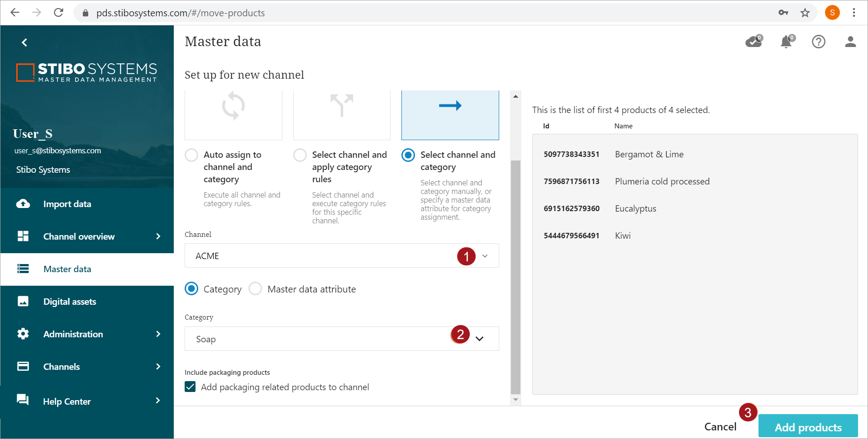Bookmark this page with star icon
868x439 pixels.
[805, 13]
